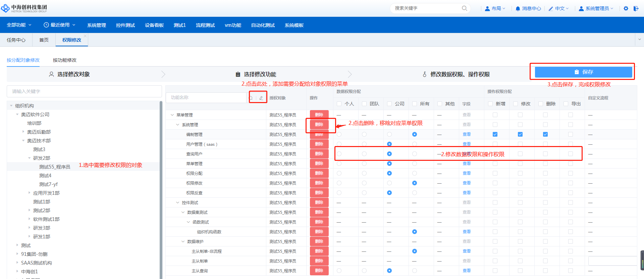The image size is (644, 279).
Task: Click the 请输入关键字 organization search field
Action: pos(84,91)
